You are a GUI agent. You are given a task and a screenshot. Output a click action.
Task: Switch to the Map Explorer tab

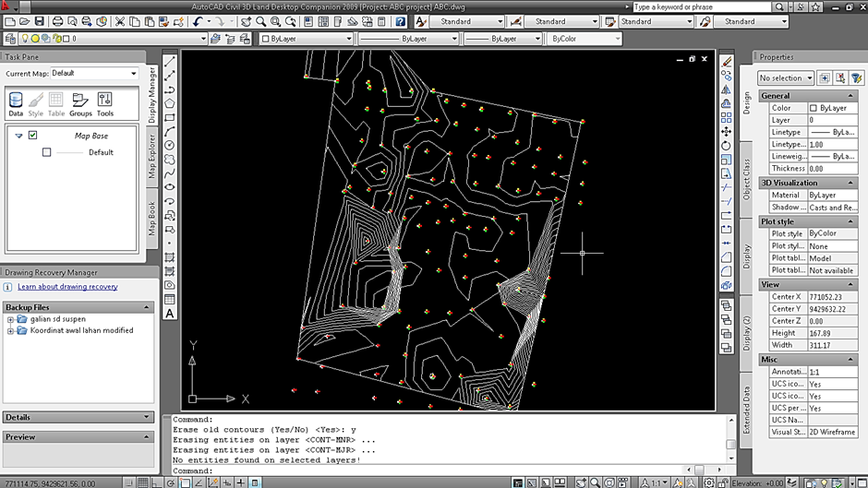point(152,157)
